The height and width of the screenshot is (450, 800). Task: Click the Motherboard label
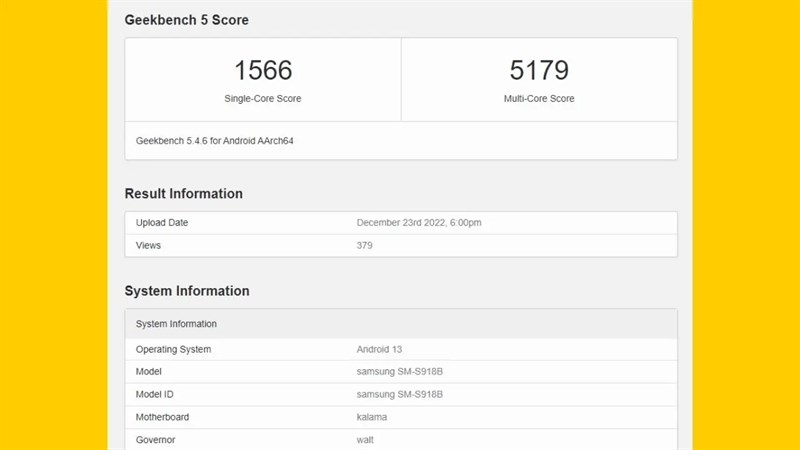pyautogui.click(x=162, y=417)
